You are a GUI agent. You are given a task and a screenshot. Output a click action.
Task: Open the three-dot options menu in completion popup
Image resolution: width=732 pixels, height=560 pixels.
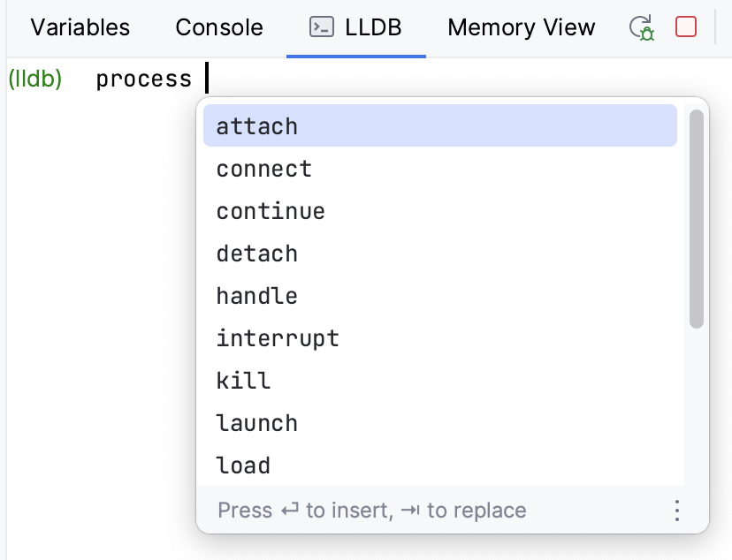coord(676,511)
